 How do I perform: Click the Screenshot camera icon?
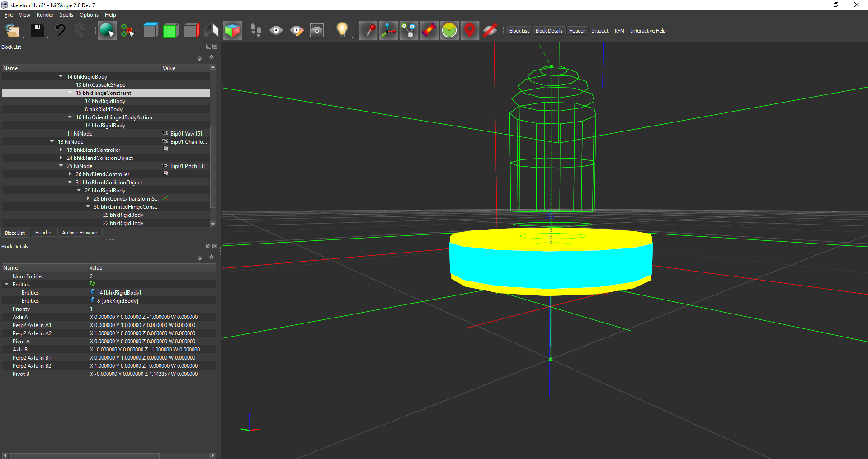[317, 31]
